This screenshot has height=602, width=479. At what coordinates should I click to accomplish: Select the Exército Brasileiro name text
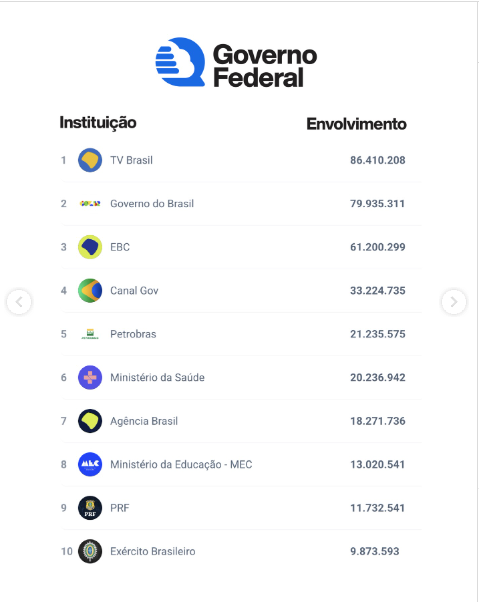(x=153, y=551)
